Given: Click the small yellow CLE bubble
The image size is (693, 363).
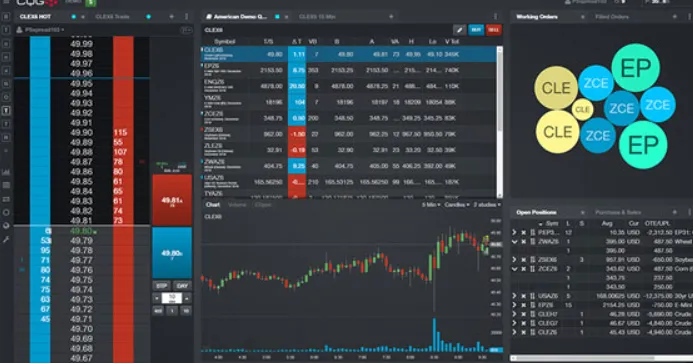Looking at the screenshot, I should coord(582,109).
